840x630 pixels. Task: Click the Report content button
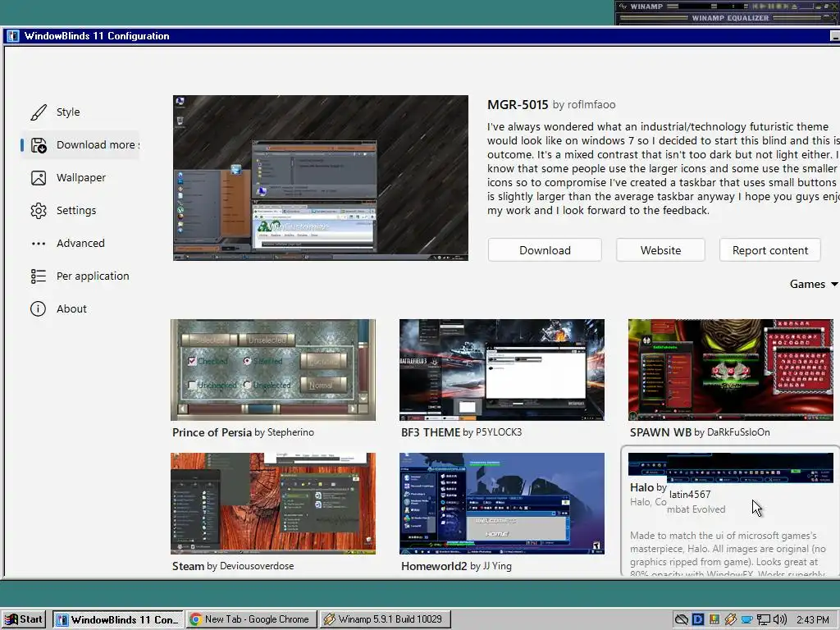click(769, 250)
